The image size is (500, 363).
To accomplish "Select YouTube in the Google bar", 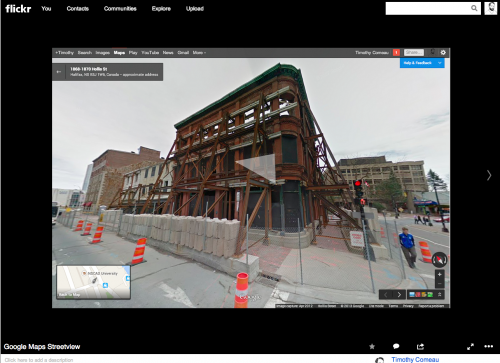I will tap(150, 53).
